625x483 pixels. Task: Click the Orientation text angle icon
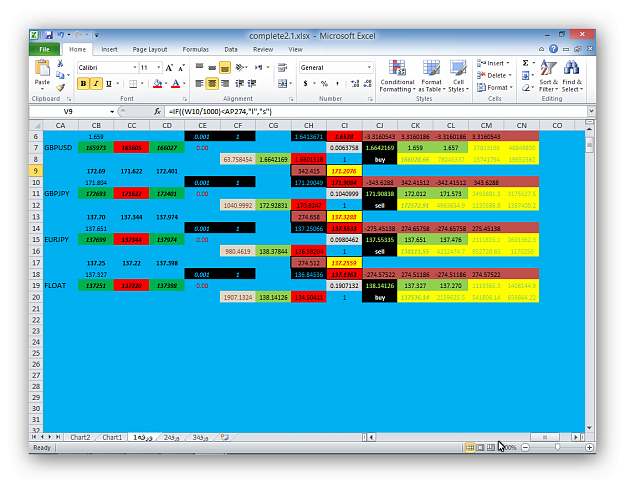coord(240,67)
